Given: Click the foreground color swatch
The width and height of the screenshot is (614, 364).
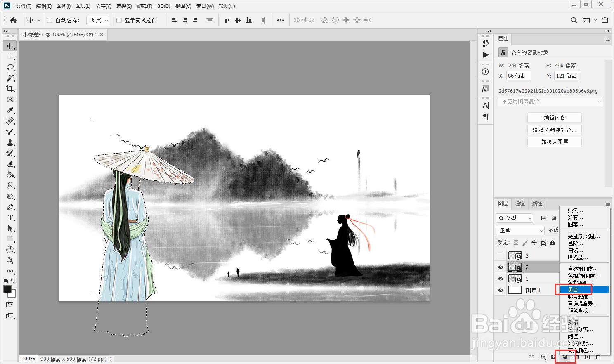Looking at the screenshot, I should pyautogui.click(x=7, y=289).
